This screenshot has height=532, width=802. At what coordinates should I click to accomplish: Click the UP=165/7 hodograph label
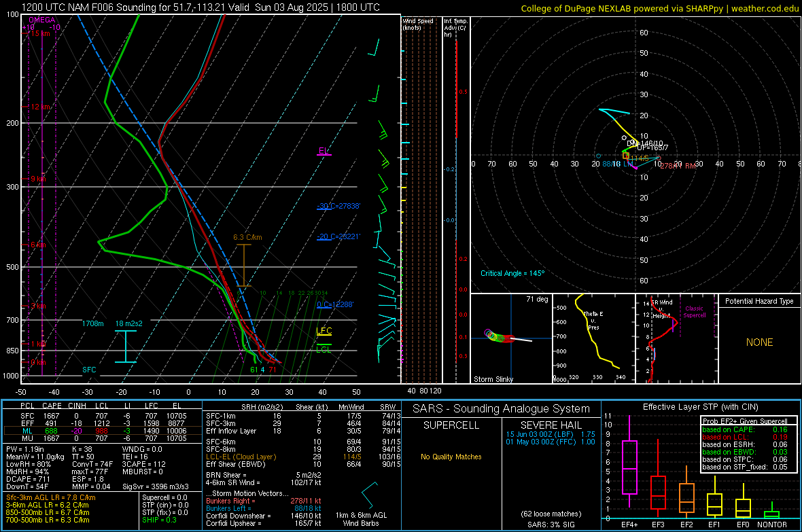[x=652, y=147]
